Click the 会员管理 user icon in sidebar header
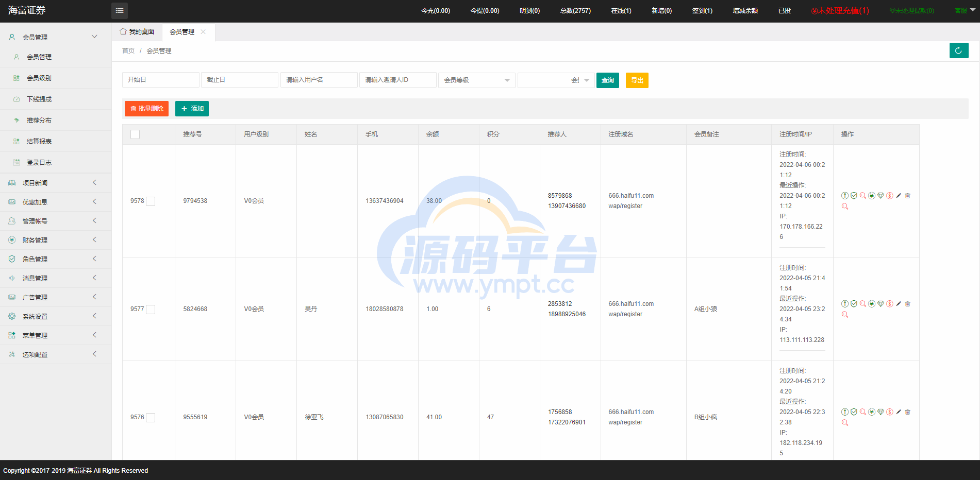 pyautogui.click(x=12, y=37)
